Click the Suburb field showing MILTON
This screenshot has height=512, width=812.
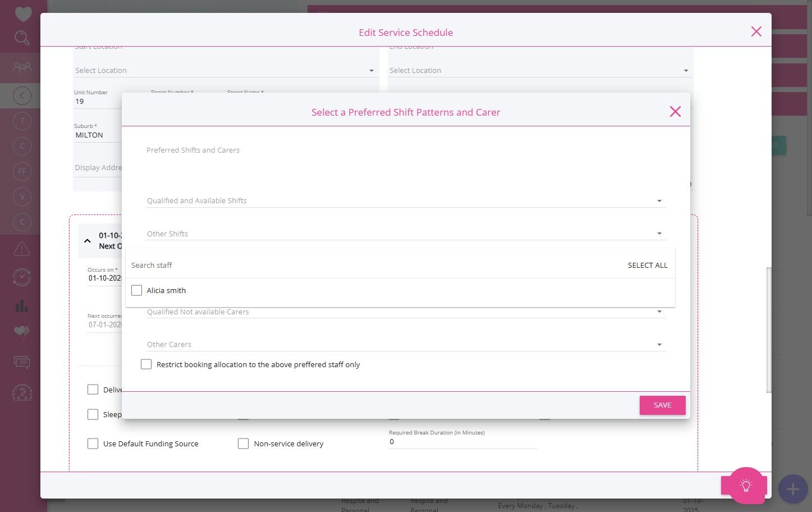coord(98,135)
